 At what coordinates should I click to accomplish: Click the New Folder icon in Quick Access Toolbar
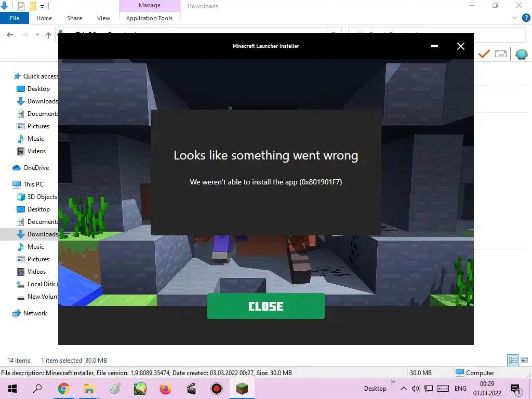pos(33,6)
